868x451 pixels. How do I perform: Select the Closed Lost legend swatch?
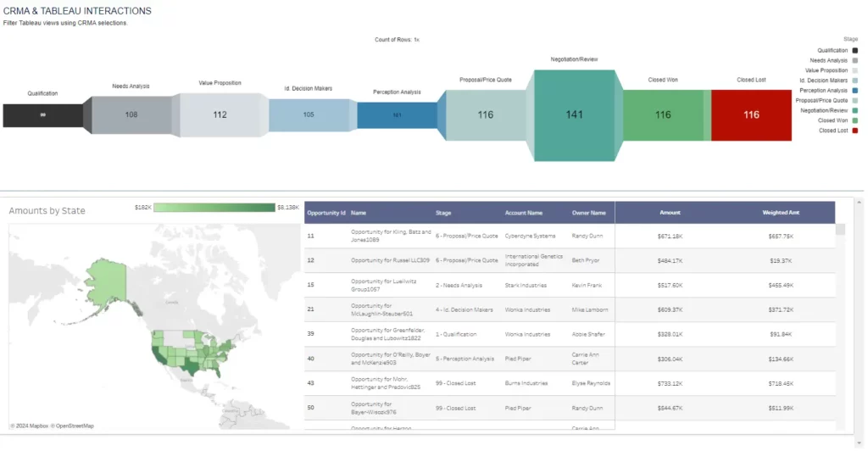click(854, 131)
